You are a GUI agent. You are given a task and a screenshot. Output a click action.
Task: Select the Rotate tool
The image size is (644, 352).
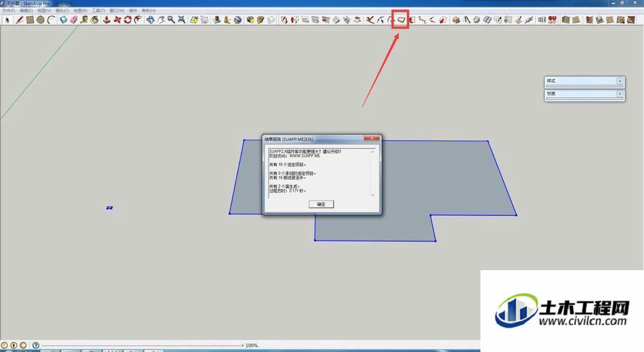pyautogui.click(x=128, y=20)
